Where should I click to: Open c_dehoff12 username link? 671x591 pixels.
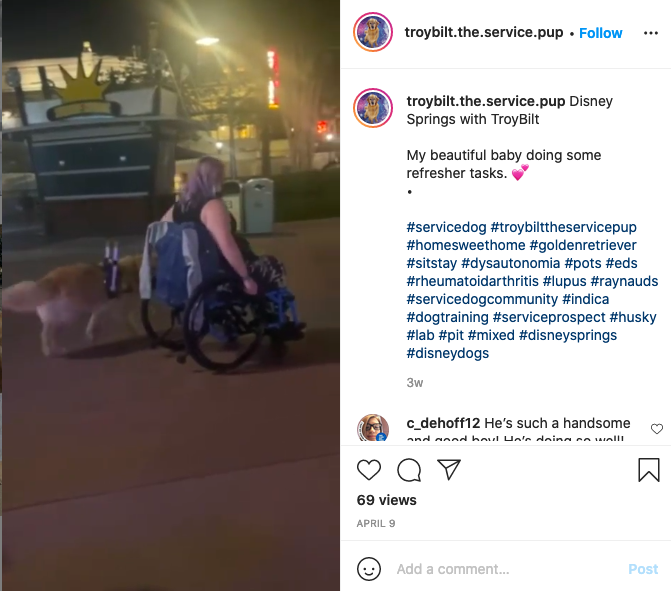(443, 423)
